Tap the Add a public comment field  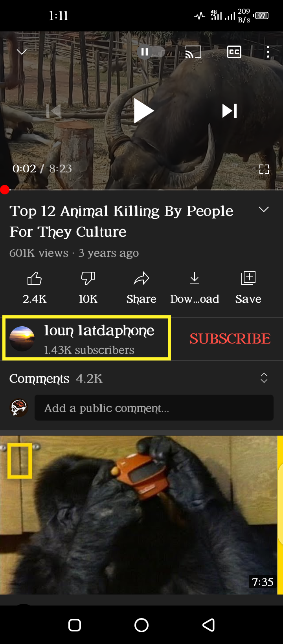[x=154, y=408]
